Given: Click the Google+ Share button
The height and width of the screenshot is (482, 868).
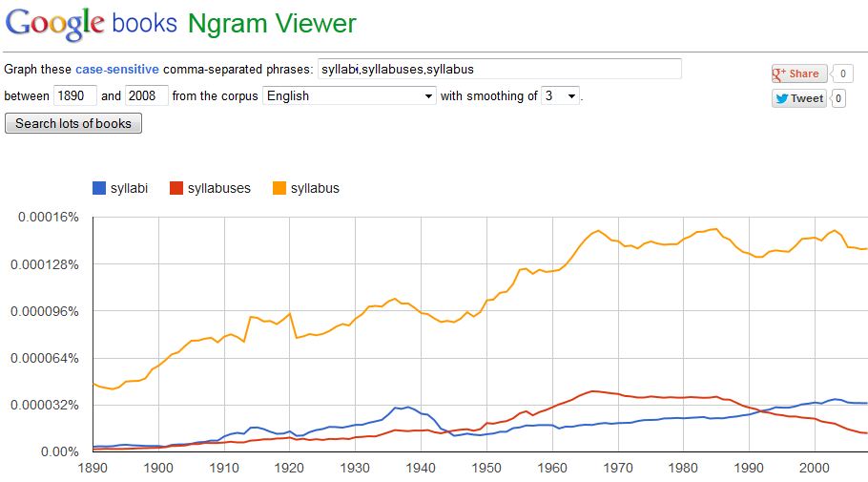Looking at the screenshot, I should coord(798,73).
